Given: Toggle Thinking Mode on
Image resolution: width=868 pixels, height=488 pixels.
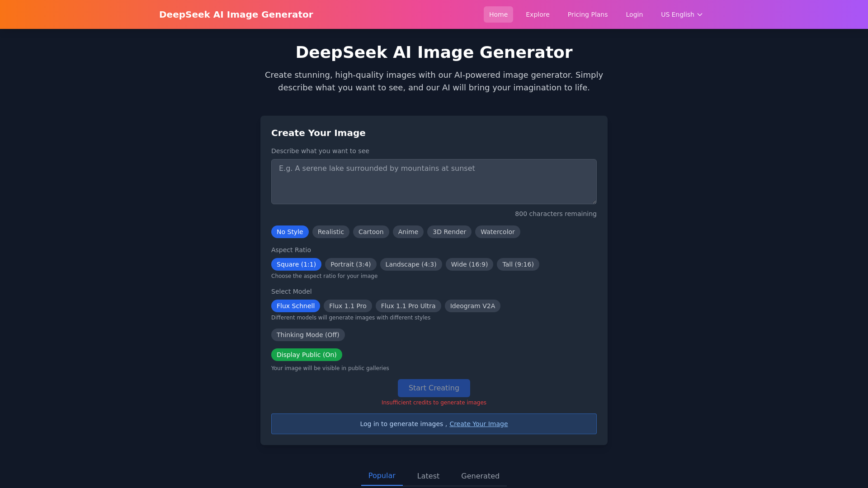Looking at the screenshot, I should [308, 335].
